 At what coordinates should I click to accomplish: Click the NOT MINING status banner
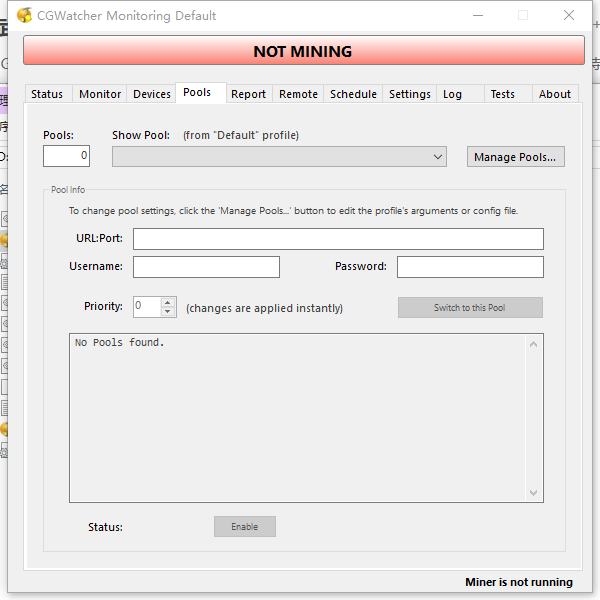tap(304, 51)
